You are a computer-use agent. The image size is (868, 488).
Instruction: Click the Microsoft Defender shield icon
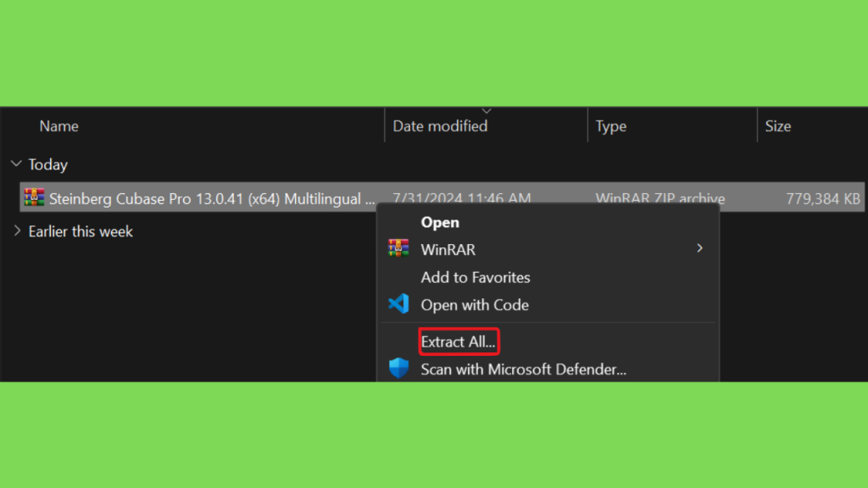tap(398, 369)
